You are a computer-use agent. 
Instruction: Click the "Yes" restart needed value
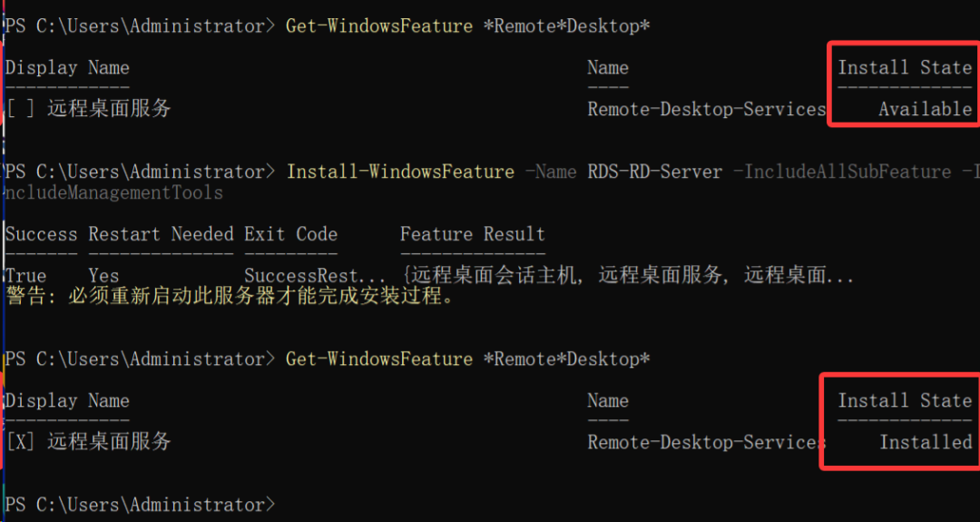[103, 276]
